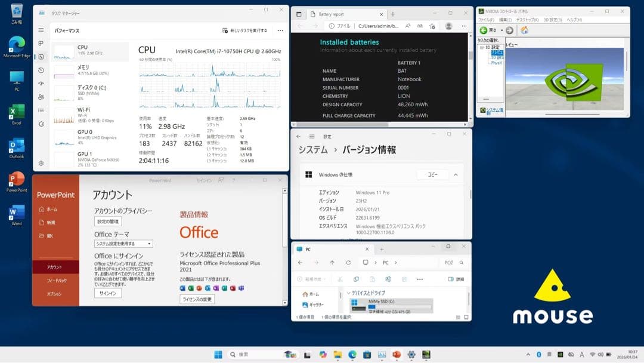Switch to Processes view in Task Manager

[41, 42]
